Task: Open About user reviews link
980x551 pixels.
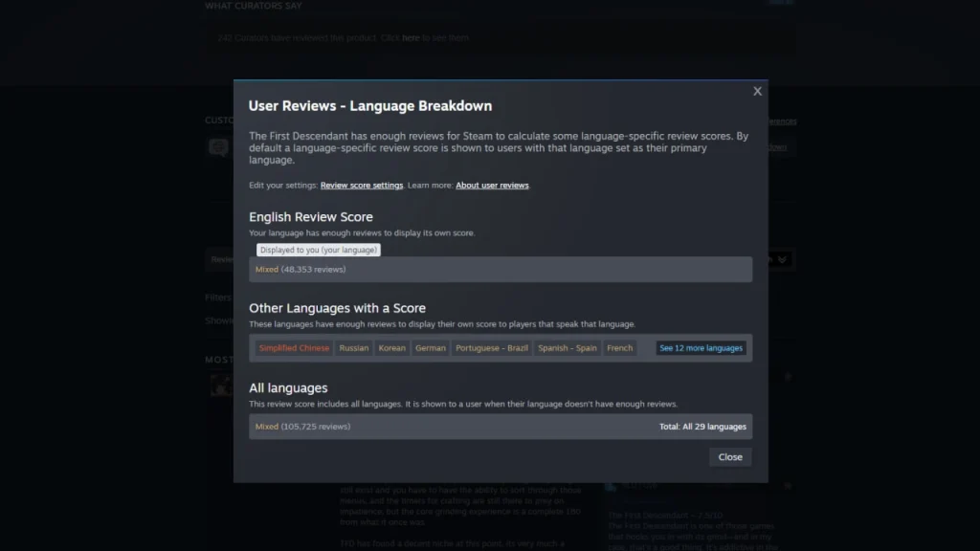Action: click(x=492, y=186)
